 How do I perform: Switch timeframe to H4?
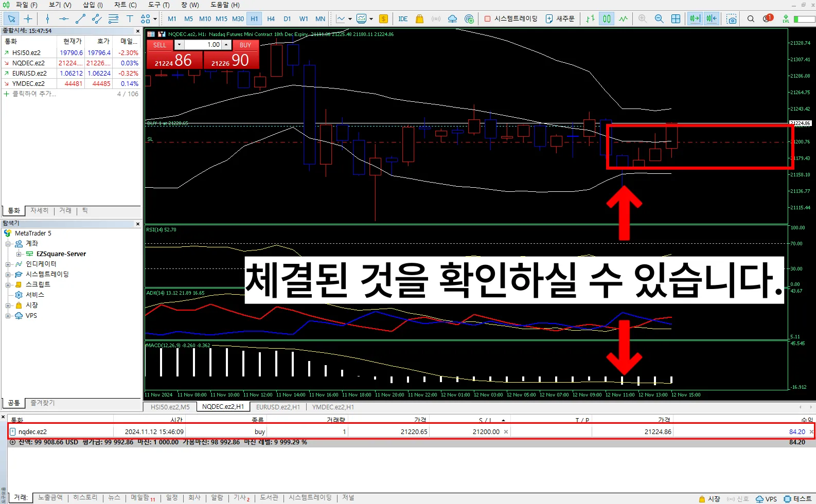(271, 19)
